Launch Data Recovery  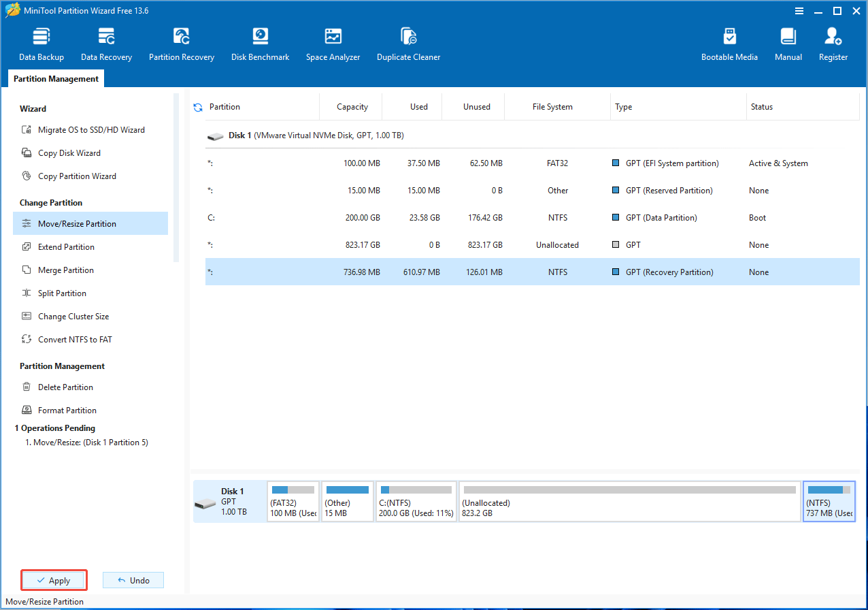click(106, 42)
